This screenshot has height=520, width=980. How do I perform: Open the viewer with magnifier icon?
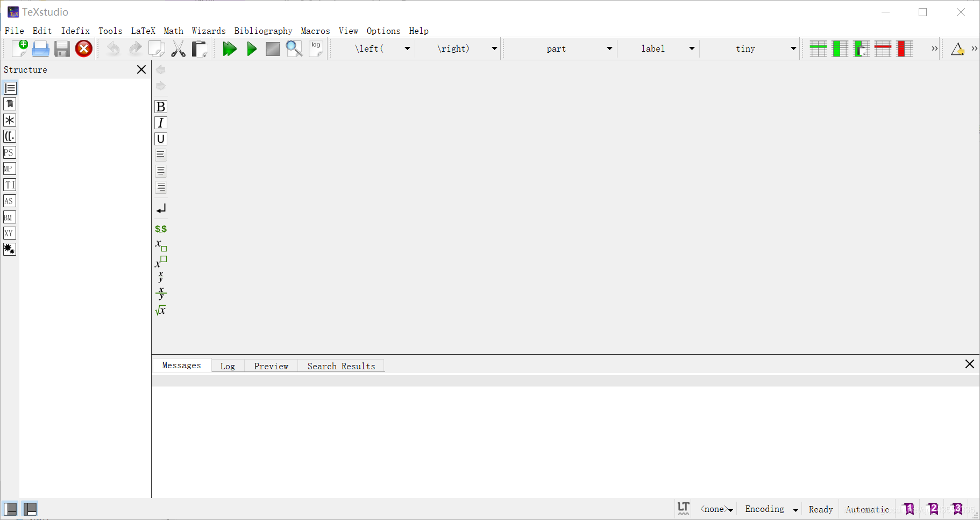294,48
